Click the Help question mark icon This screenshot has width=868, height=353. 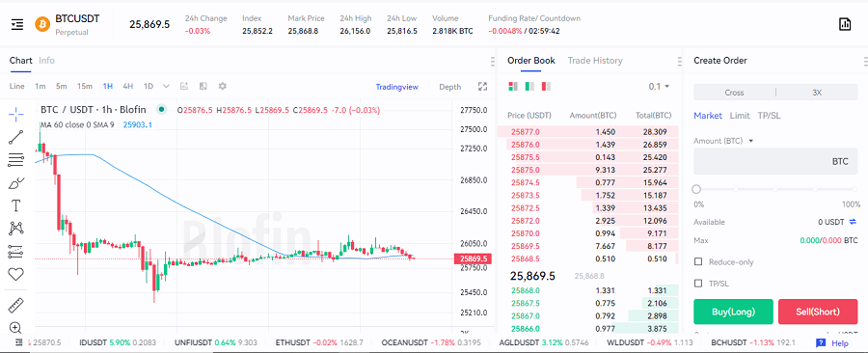[x=821, y=342]
